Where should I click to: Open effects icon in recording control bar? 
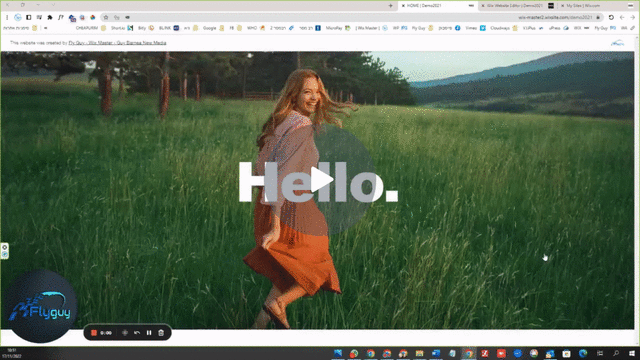coord(125,333)
